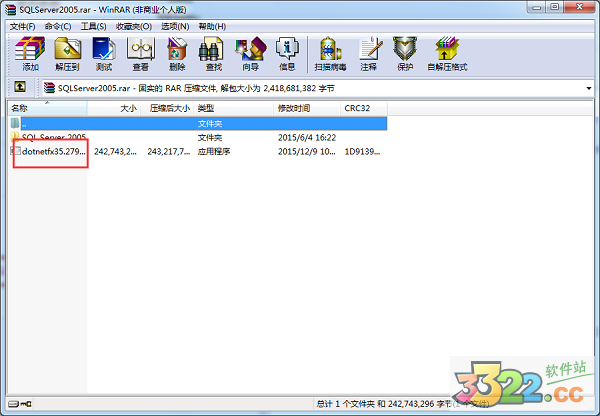Click the 查看 (View) toolbar icon

coord(140,54)
